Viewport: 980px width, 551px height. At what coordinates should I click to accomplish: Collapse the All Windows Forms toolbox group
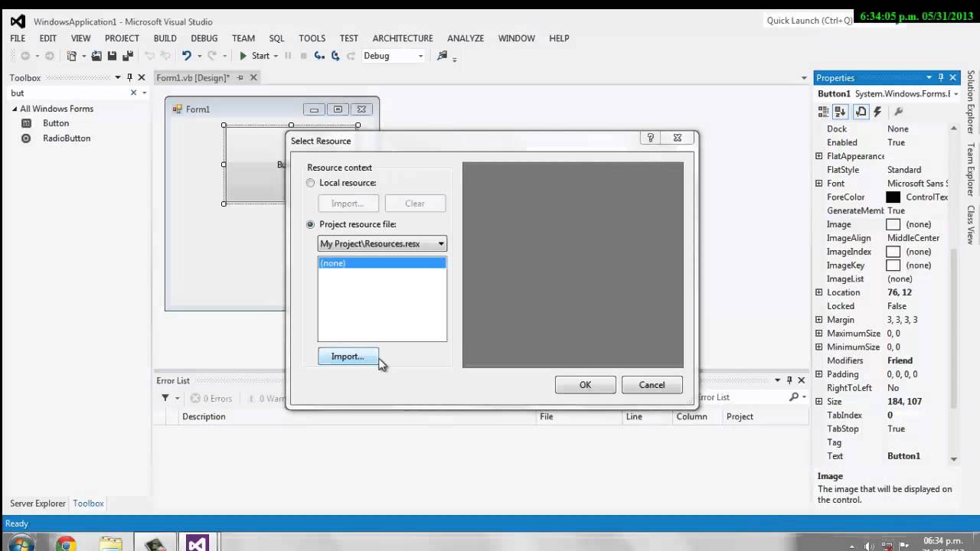(15, 109)
